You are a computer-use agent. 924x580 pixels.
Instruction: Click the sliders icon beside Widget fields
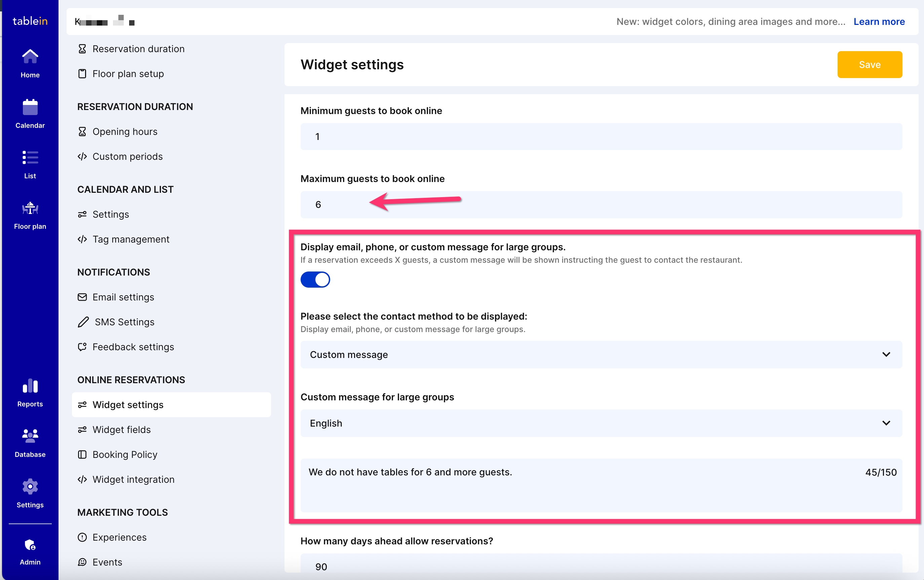pyautogui.click(x=82, y=430)
